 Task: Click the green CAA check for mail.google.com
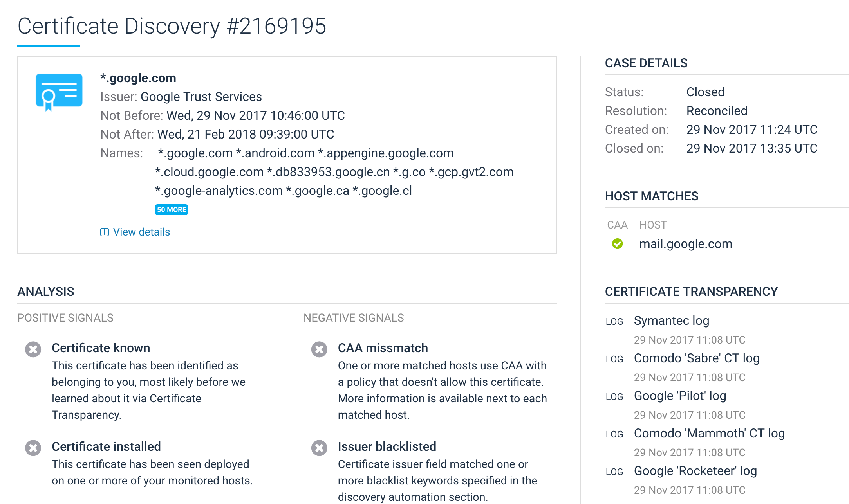pyautogui.click(x=618, y=244)
